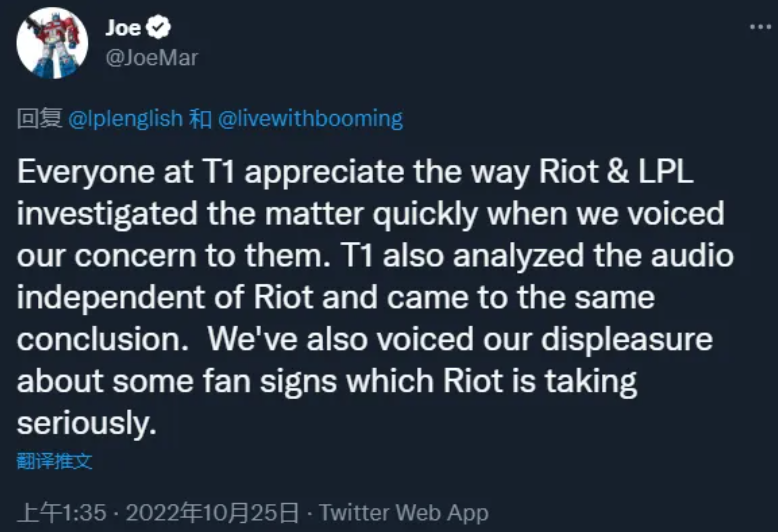Open the @livewithbooming mention

(310, 119)
